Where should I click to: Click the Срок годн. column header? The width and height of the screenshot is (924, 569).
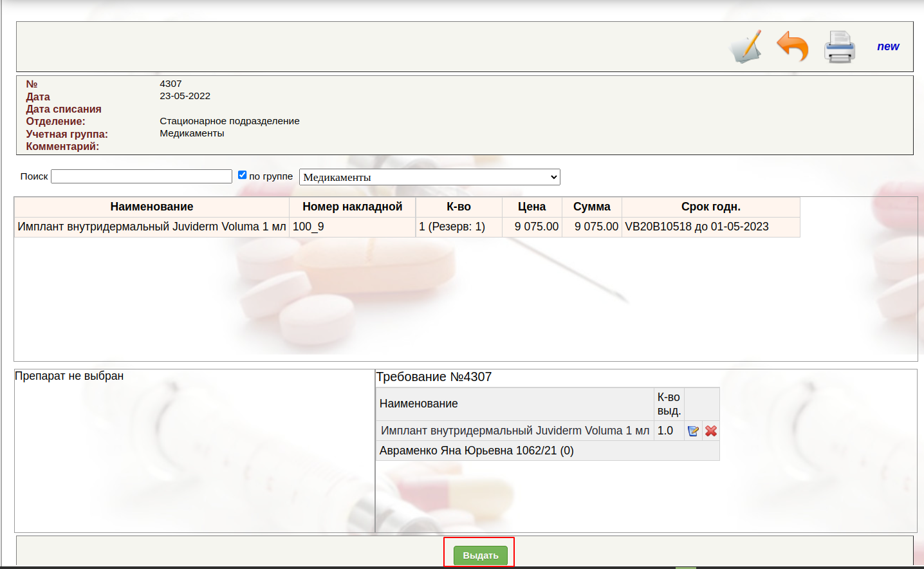pyautogui.click(x=710, y=207)
